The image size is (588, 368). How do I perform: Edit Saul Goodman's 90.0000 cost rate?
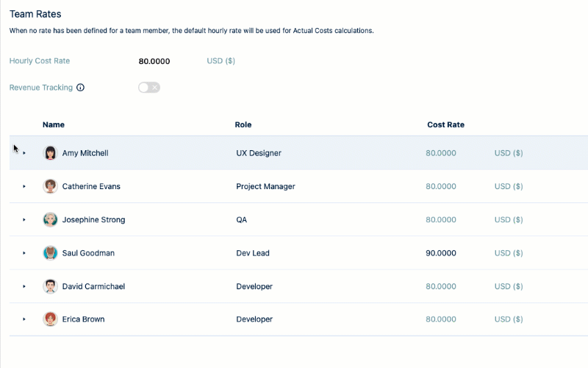(x=441, y=253)
